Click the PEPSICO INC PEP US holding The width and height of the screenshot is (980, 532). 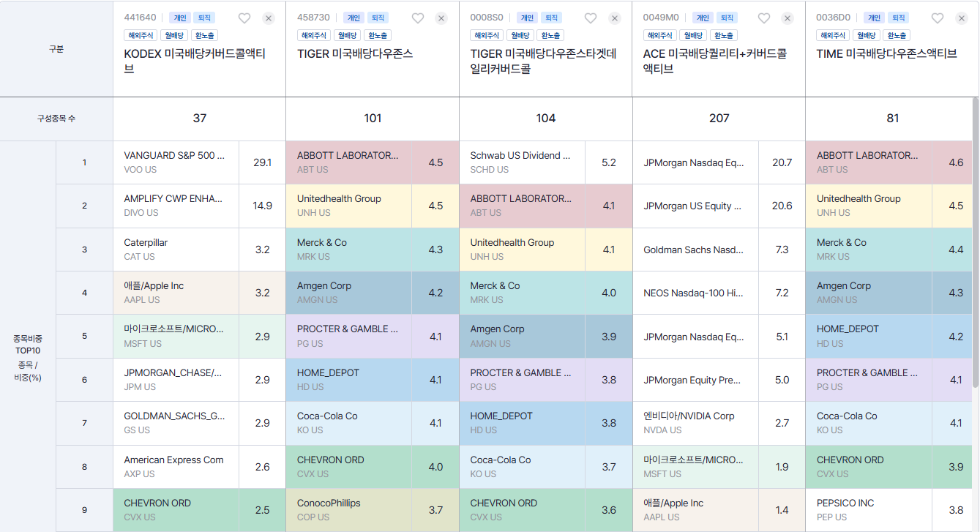click(868, 510)
